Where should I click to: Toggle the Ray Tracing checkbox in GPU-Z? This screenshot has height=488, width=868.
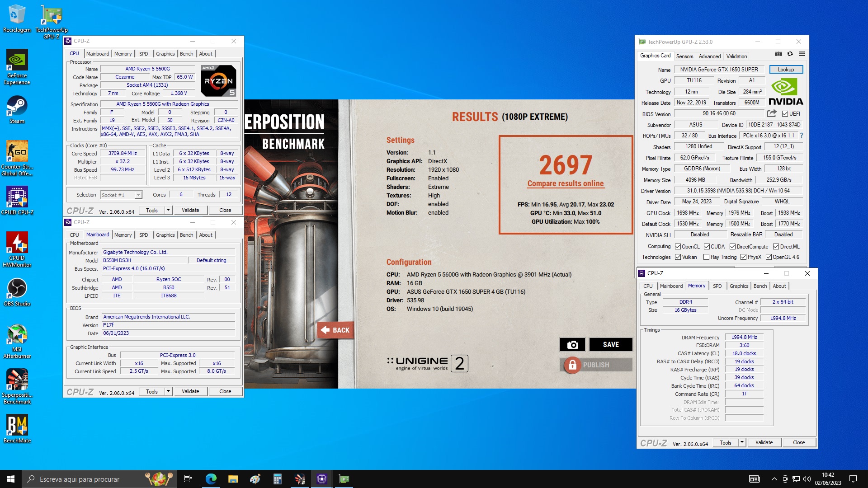click(706, 257)
